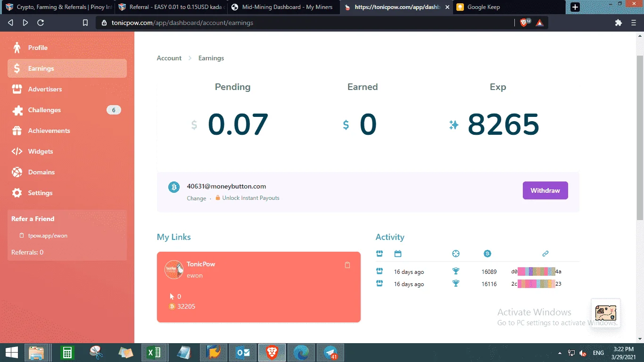644x362 pixels.
Task: Click the store icon in the Activity header
Action: (x=380, y=254)
